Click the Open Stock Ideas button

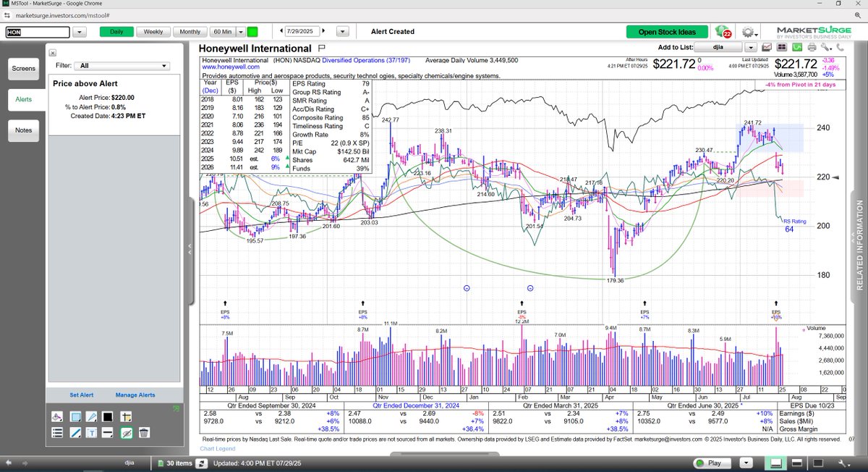pyautogui.click(x=667, y=32)
